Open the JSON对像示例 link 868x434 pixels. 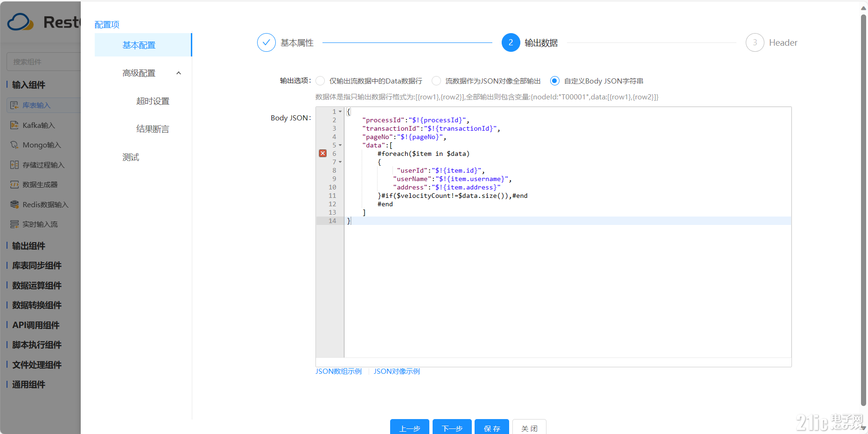pos(397,371)
